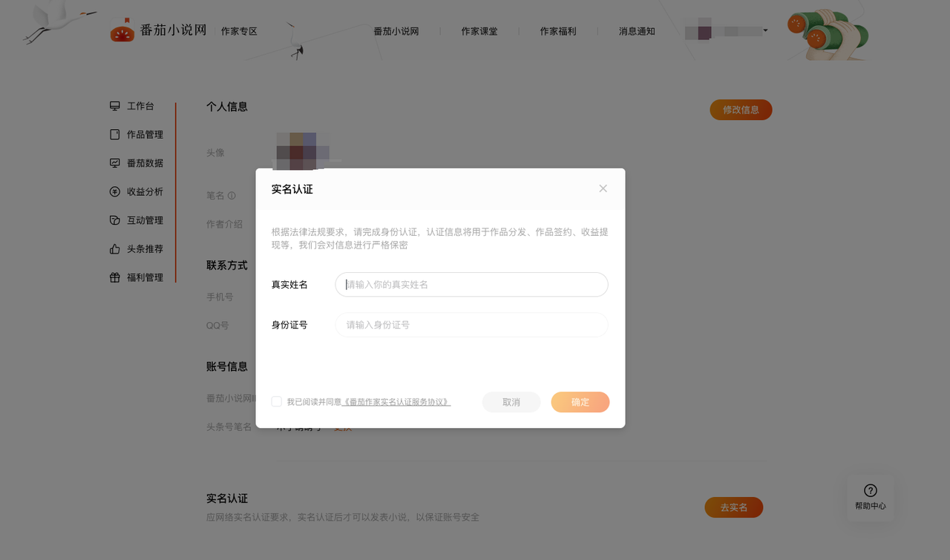This screenshot has height=560, width=950.
Task: Check the agreement checkbox in dialog
Action: click(277, 401)
